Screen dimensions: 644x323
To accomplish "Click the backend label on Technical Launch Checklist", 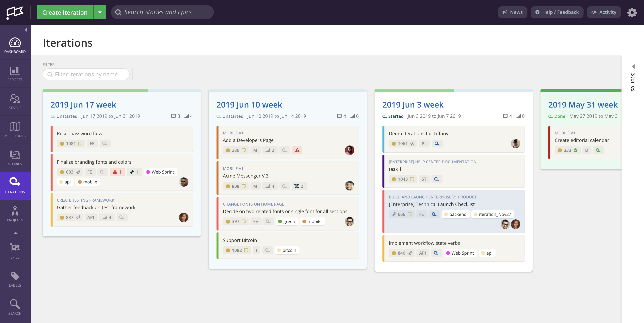I will [455, 214].
